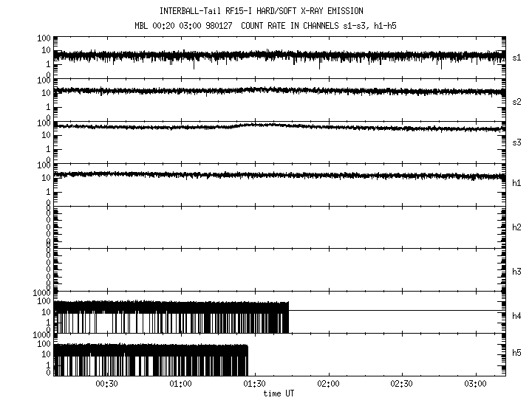The height and width of the screenshot is (406, 532).
Task: Click the h4 channel label
Action: point(517,316)
